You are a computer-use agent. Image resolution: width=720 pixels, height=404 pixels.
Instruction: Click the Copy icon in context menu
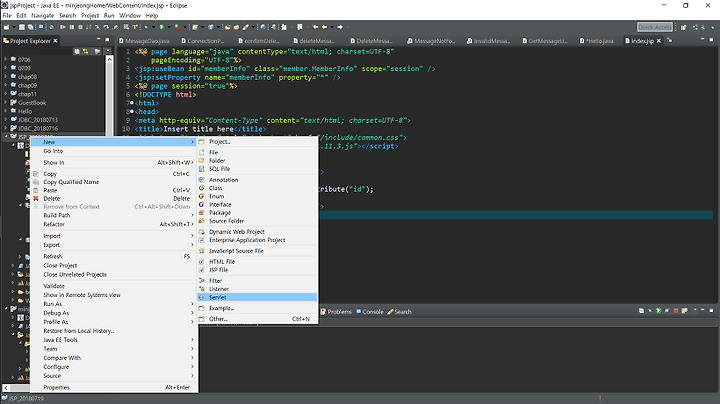pos(36,174)
